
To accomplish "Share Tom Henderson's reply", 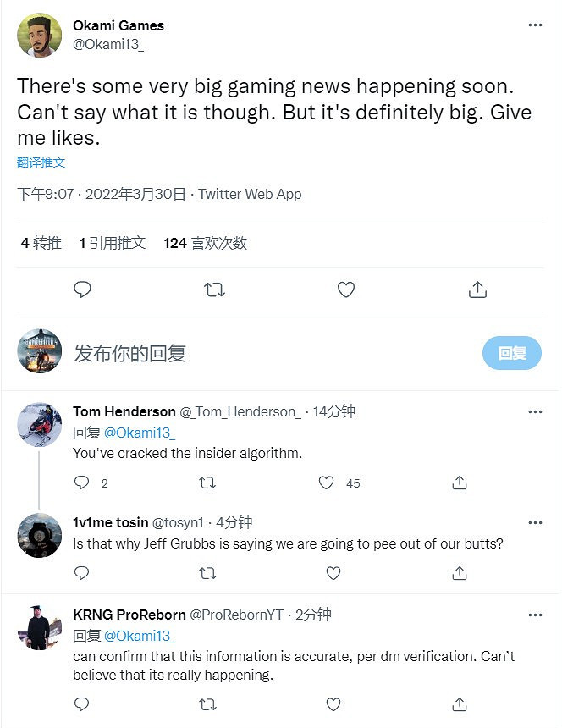I will (x=460, y=483).
